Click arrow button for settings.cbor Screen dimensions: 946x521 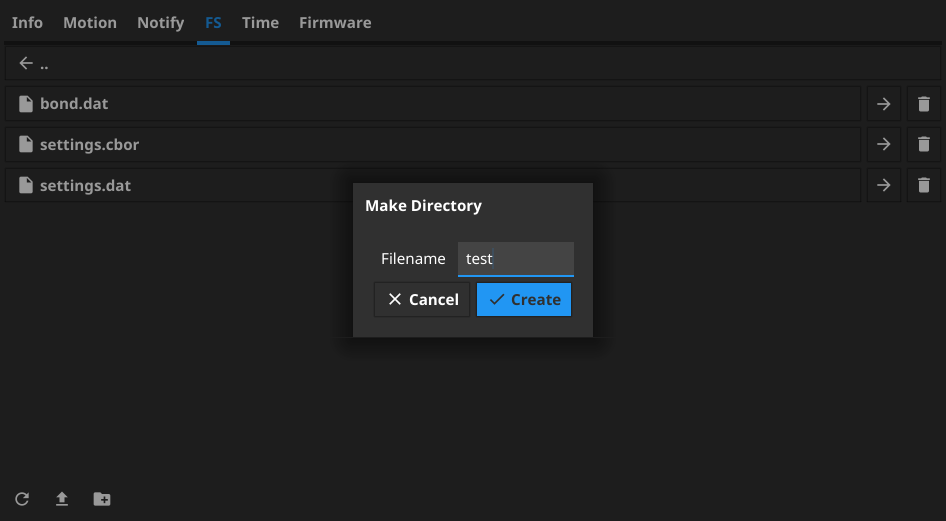pyautogui.click(x=883, y=144)
